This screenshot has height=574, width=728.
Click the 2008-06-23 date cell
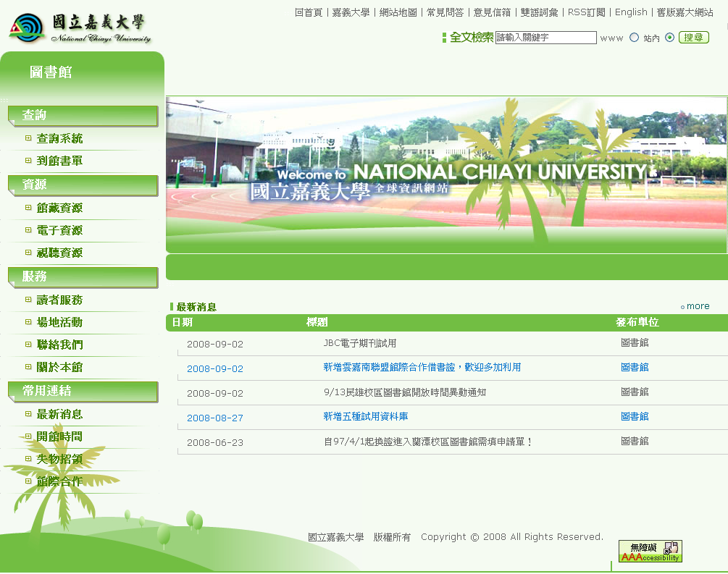click(x=215, y=443)
